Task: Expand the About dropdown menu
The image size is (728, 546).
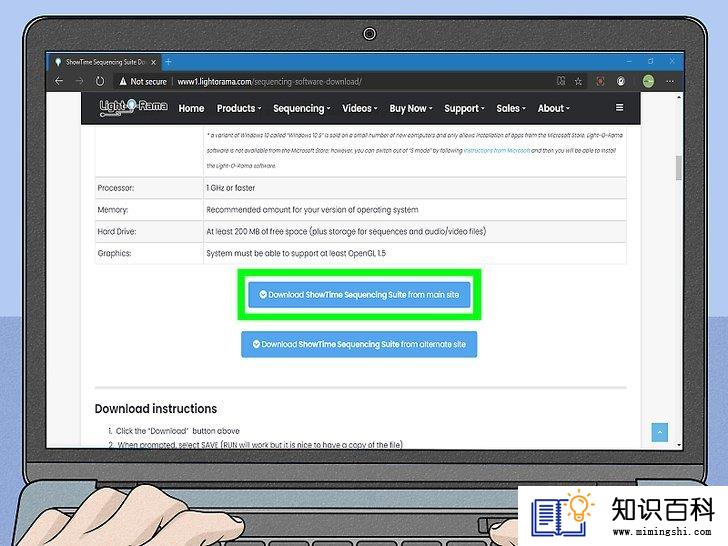Action: pyautogui.click(x=553, y=108)
